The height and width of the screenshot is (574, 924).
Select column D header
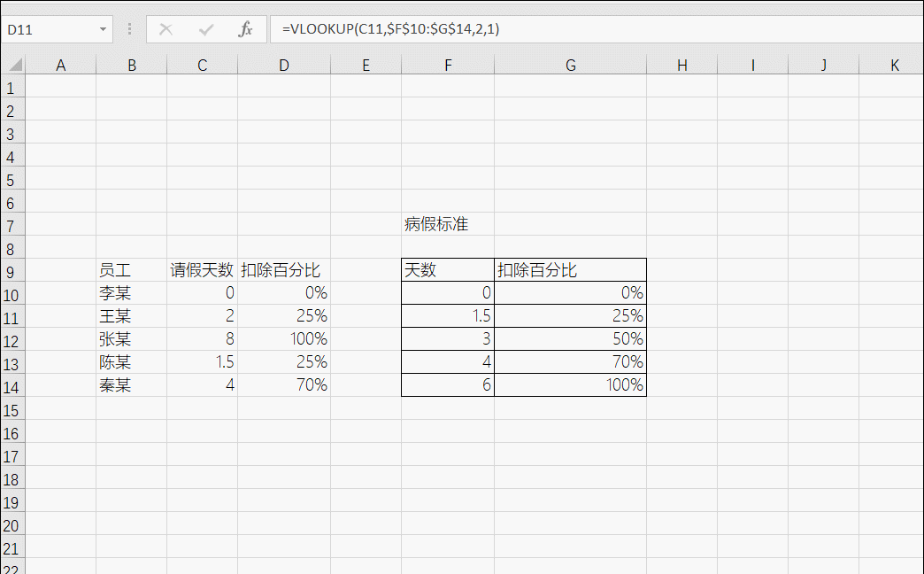(284, 65)
